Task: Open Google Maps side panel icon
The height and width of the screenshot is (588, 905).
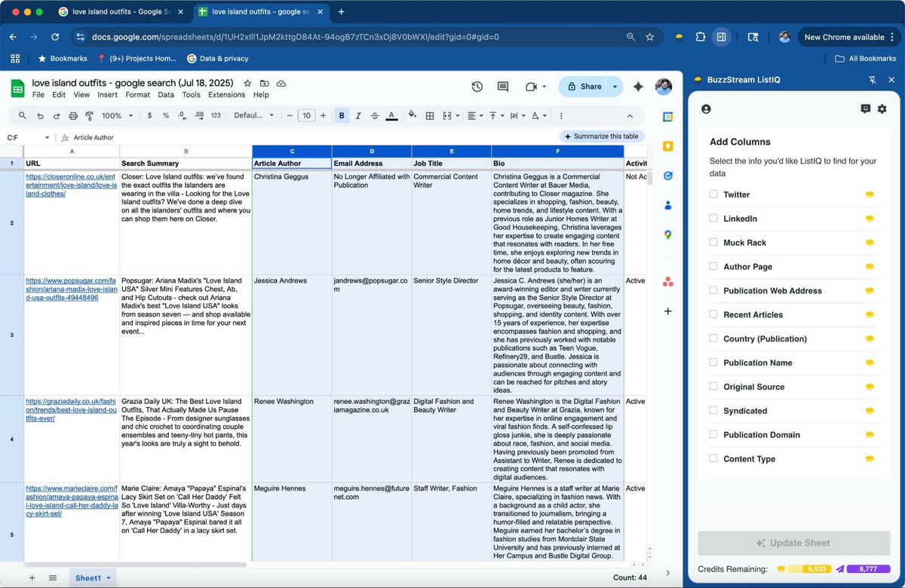Action: pyautogui.click(x=667, y=234)
